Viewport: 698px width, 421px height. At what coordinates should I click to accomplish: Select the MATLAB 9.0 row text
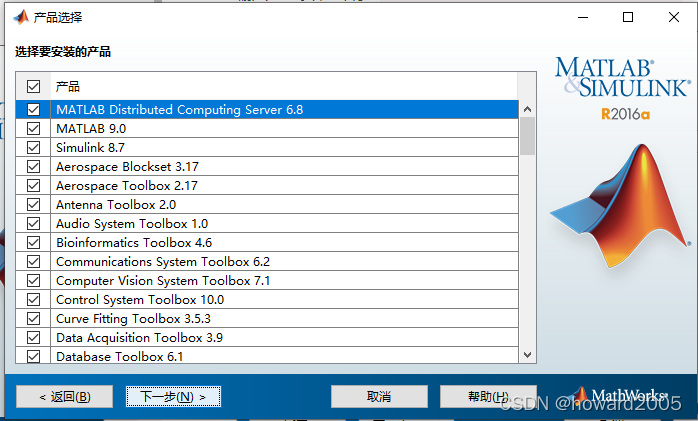(x=91, y=129)
